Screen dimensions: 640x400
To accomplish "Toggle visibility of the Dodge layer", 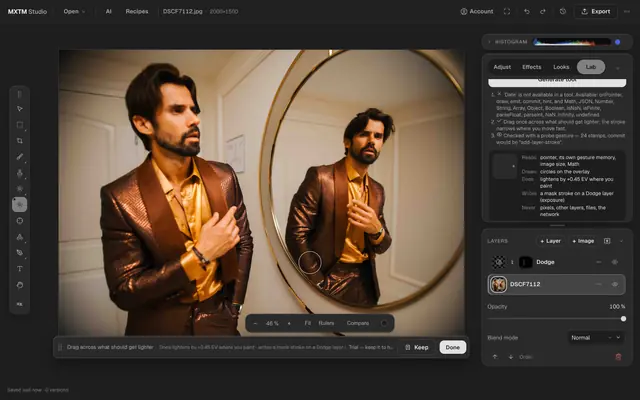I will [x=615, y=262].
